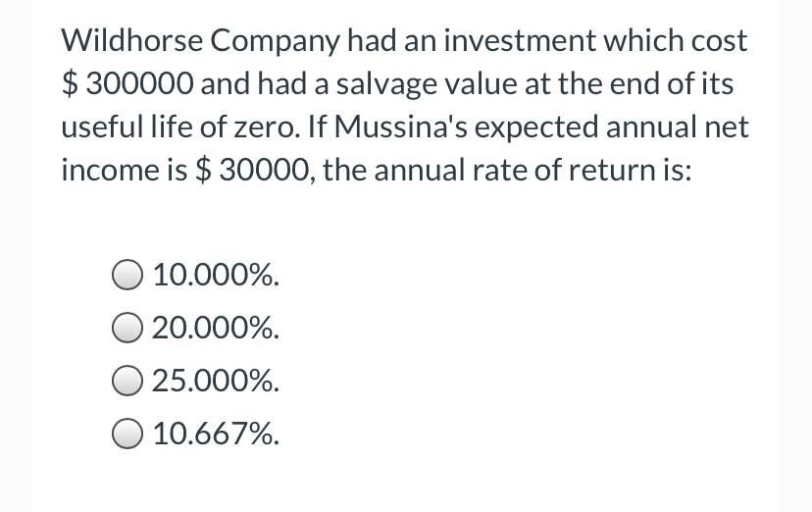Select the 10.000% radio button

point(127,275)
